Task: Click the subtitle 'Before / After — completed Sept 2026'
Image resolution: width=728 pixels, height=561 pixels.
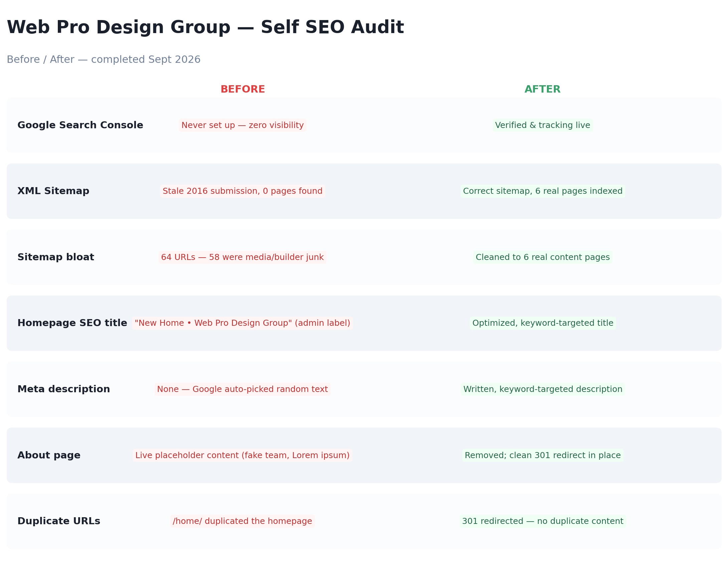Action: pyautogui.click(x=104, y=59)
